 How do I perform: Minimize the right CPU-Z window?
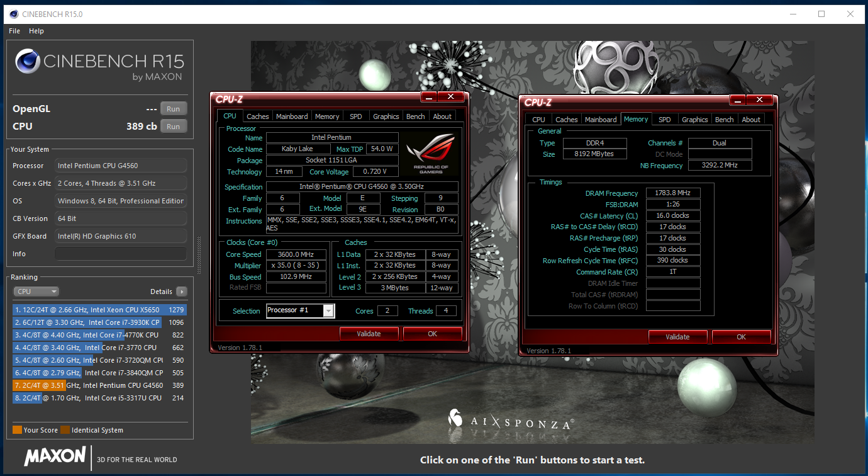tap(738, 100)
